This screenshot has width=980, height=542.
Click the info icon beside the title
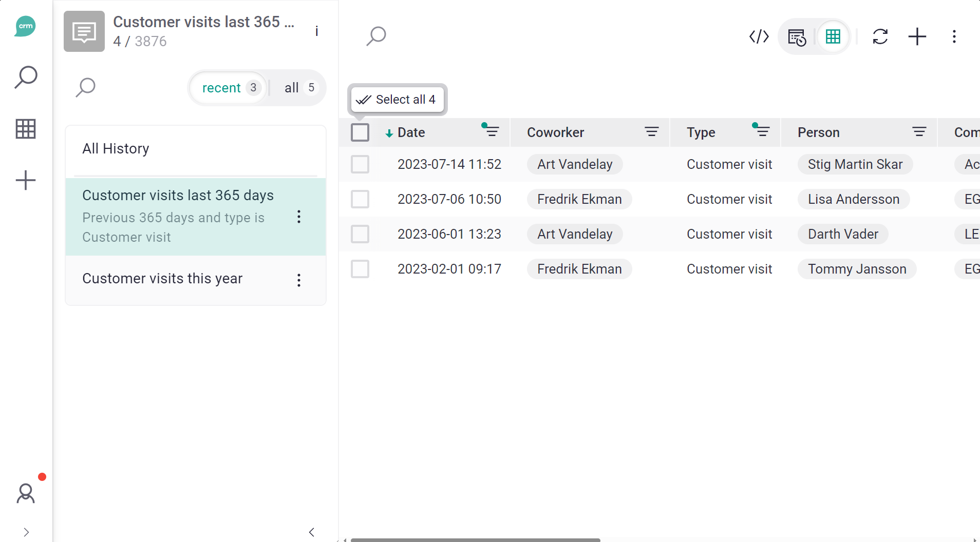coord(316,31)
